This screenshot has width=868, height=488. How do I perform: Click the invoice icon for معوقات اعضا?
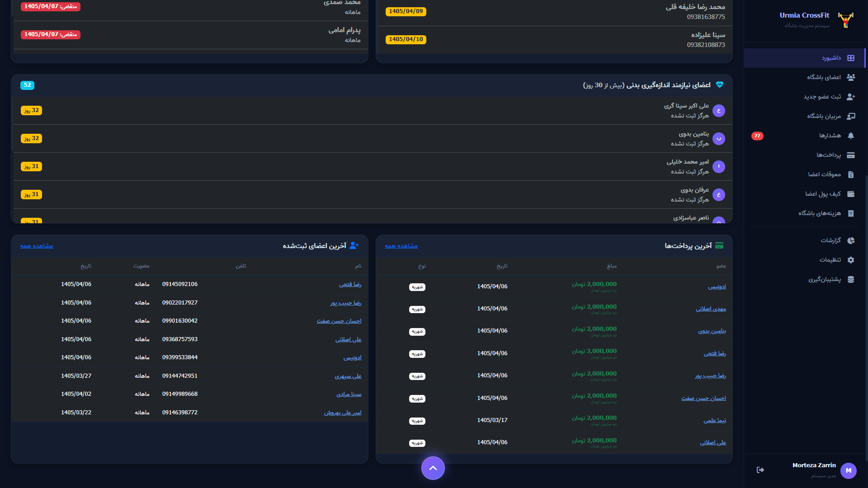click(851, 174)
